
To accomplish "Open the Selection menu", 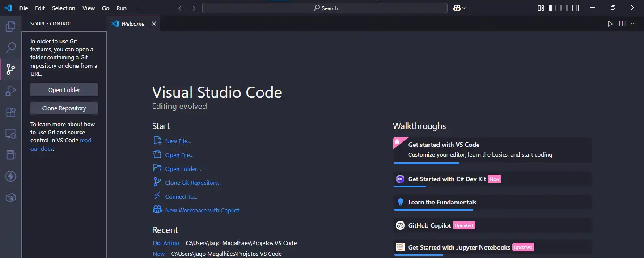I will (64, 8).
